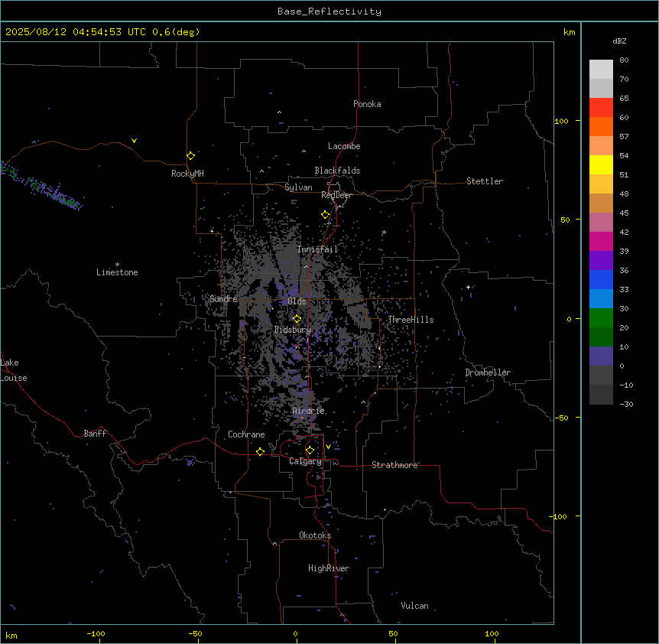Select the green 30 dBZ color swatch

click(601, 318)
